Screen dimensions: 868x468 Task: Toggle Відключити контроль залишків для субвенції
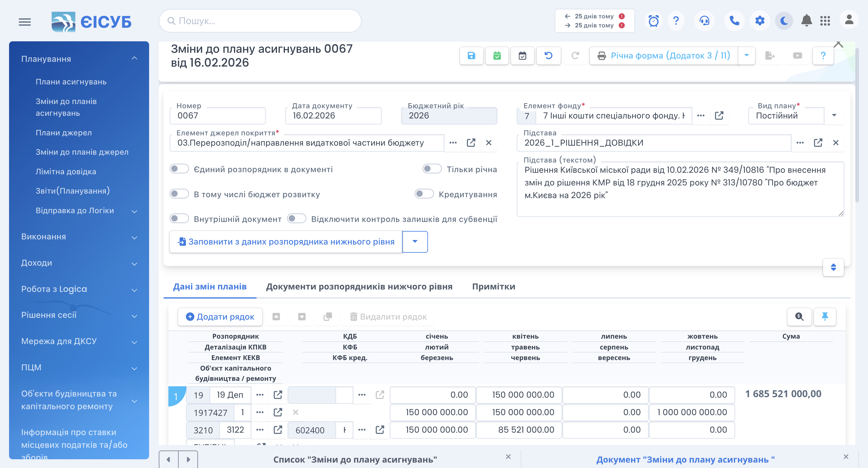[296, 219]
